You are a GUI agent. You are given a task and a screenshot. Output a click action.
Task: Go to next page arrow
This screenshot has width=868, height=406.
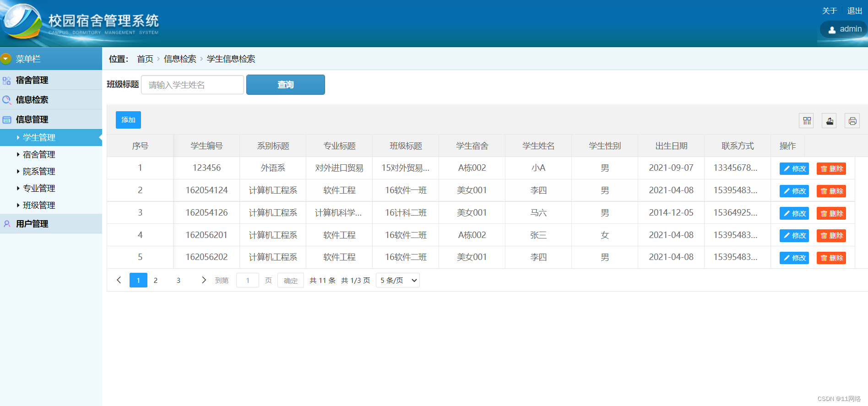[204, 280]
